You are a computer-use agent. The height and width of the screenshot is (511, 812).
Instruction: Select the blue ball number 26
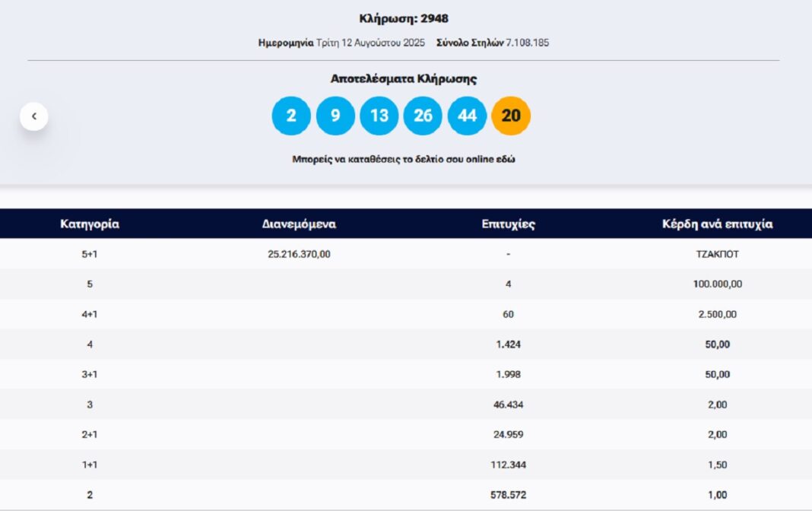point(423,116)
